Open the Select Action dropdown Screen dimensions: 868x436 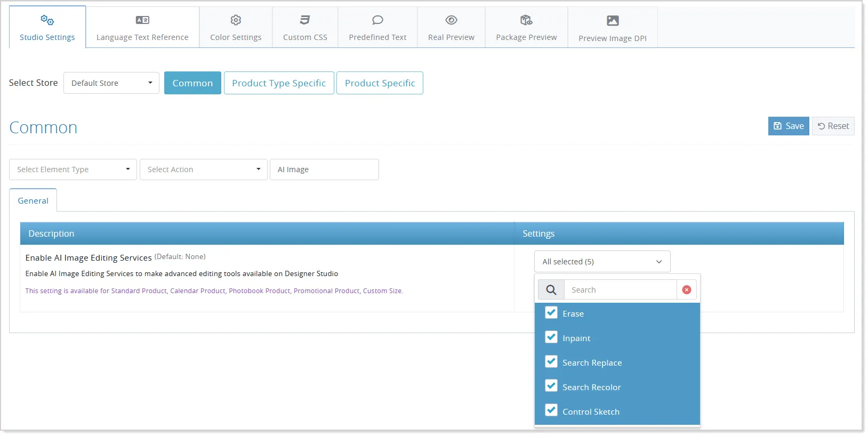tap(204, 169)
